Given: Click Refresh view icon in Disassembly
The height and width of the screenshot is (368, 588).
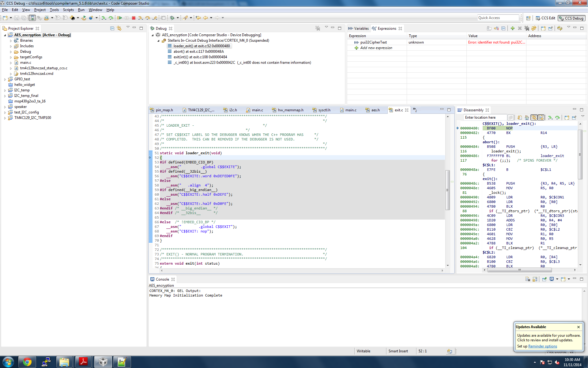Looking at the screenshot, I should tap(520, 117).
